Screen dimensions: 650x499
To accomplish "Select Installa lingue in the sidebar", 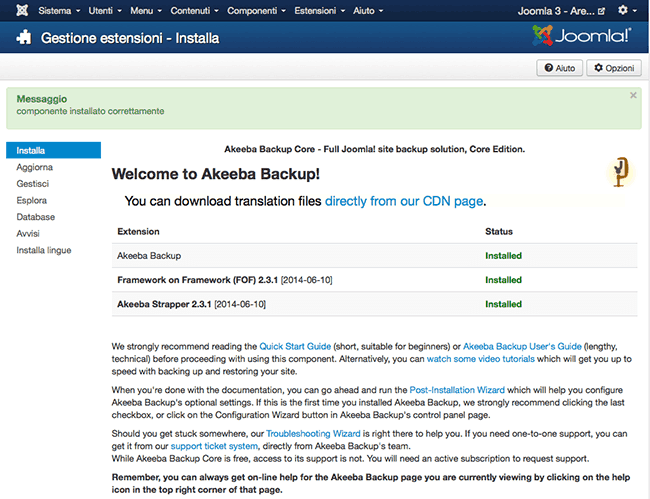I will click(x=44, y=250).
